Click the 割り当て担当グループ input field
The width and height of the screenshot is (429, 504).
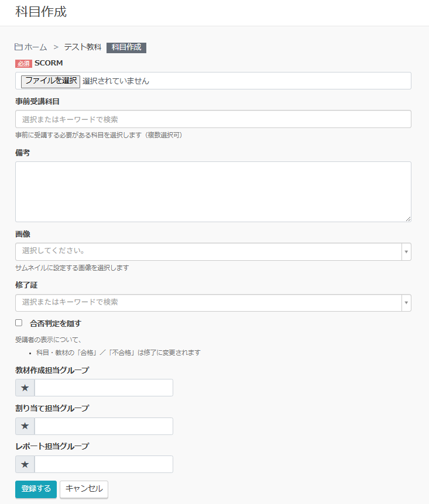(x=104, y=426)
